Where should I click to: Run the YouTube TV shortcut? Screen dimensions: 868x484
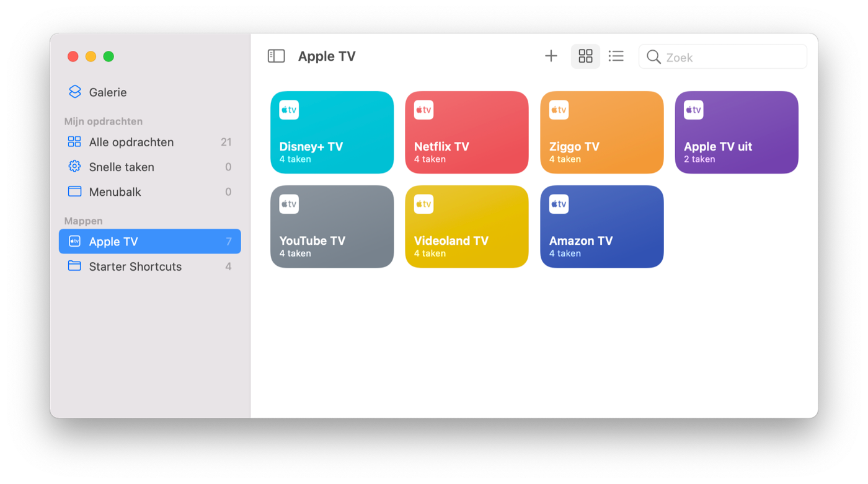pyautogui.click(x=332, y=227)
